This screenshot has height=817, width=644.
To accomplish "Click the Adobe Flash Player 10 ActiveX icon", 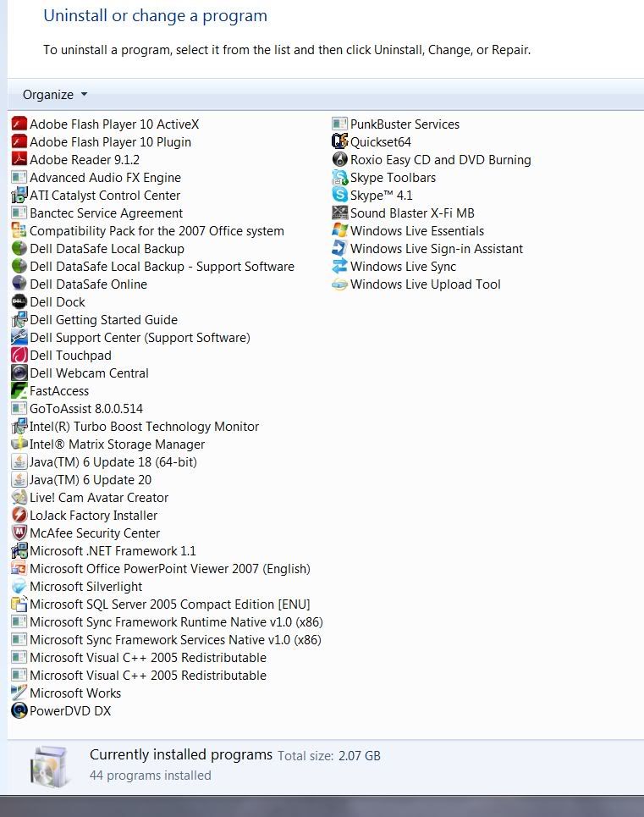I will [x=19, y=124].
